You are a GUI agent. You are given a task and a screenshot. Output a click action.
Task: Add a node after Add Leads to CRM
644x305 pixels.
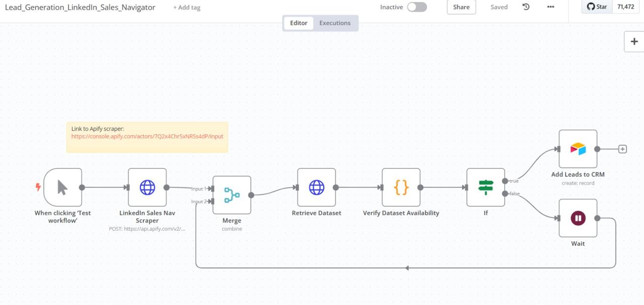[x=622, y=149]
